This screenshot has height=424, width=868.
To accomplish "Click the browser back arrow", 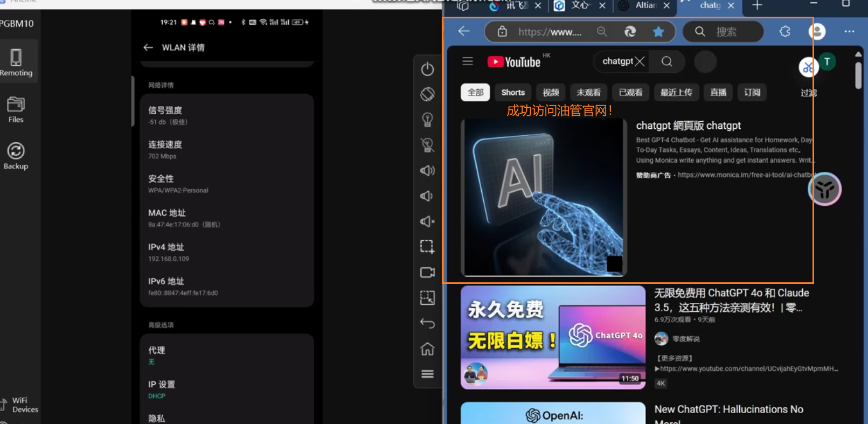I will [464, 31].
